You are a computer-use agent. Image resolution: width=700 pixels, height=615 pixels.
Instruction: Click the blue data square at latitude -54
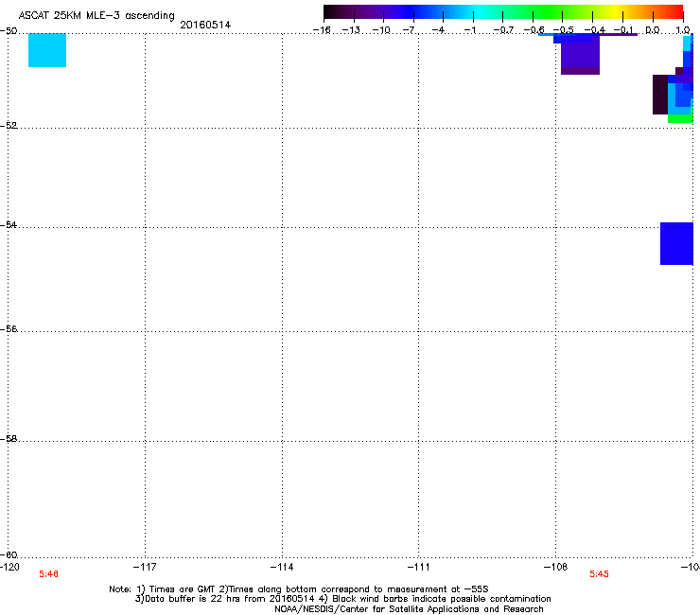pyautogui.click(x=676, y=243)
